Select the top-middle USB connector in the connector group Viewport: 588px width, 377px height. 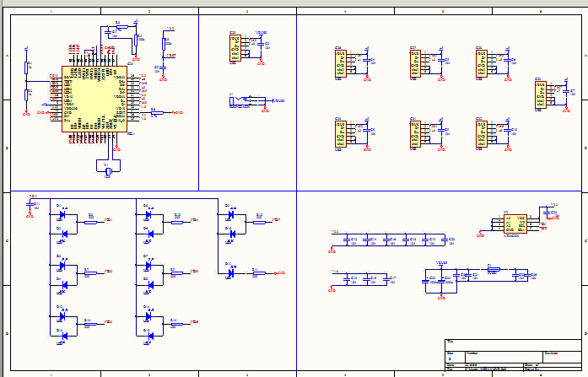416,64
